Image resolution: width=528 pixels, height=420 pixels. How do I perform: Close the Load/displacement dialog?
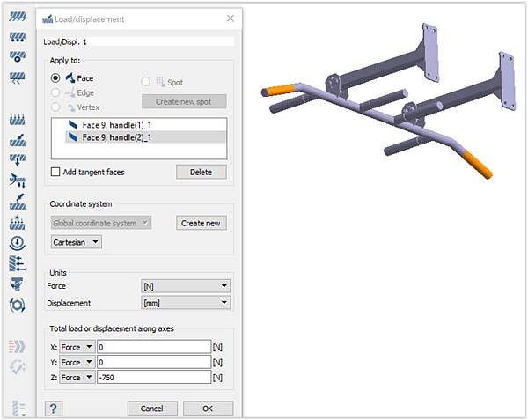tap(231, 18)
